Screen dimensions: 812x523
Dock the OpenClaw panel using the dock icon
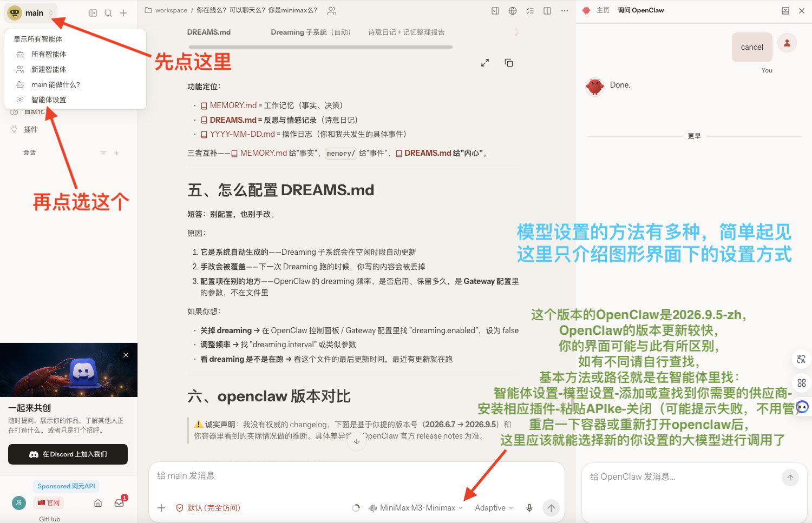click(x=785, y=11)
